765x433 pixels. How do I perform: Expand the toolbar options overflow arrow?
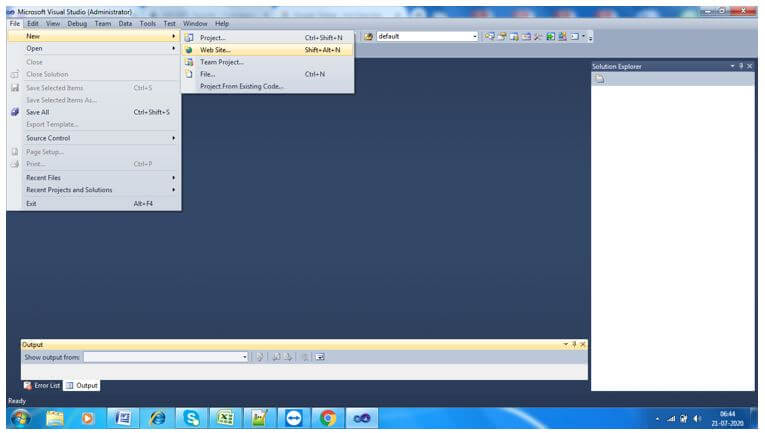590,38
